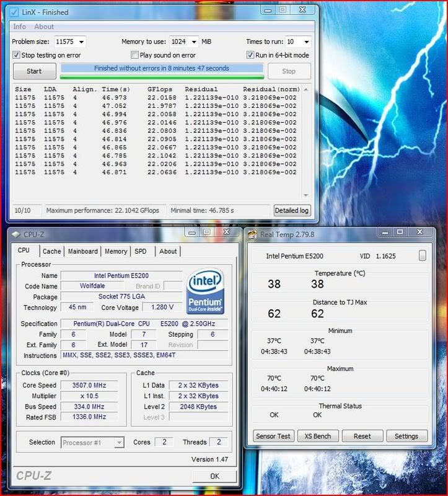Open the Problem size dropdown
The height and width of the screenshot is (496, 448).
(x=82, y=42)
